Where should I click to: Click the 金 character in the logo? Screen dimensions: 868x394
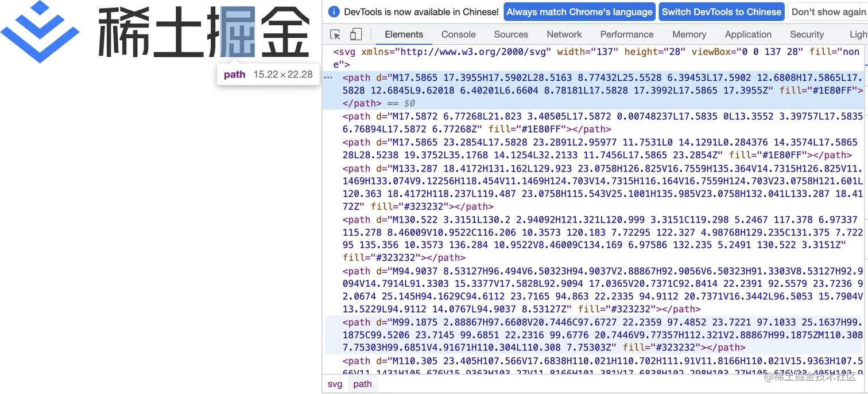[x=285, y=33]
